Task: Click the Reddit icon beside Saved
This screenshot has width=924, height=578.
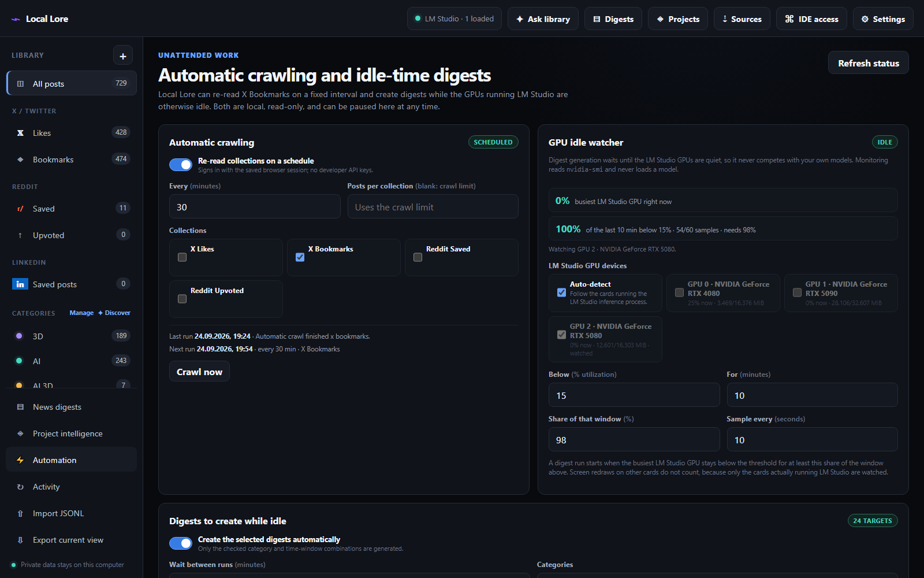Action: (20, 209)
